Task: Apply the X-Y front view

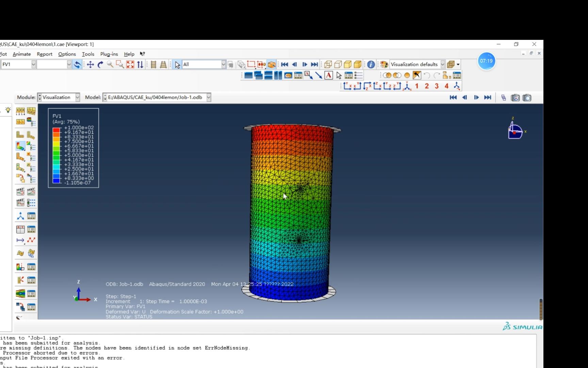Action: click(347, 86)
